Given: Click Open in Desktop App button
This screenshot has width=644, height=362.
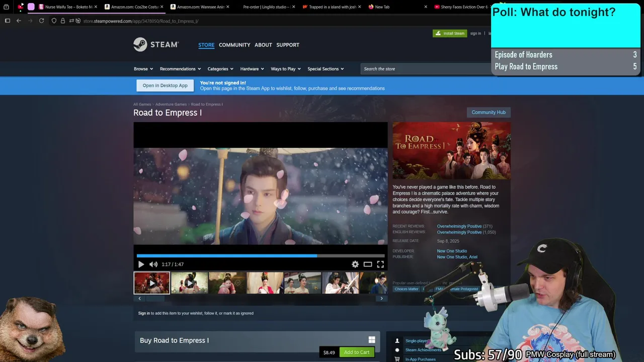Looking at the screenshot, I should point(165,85).
